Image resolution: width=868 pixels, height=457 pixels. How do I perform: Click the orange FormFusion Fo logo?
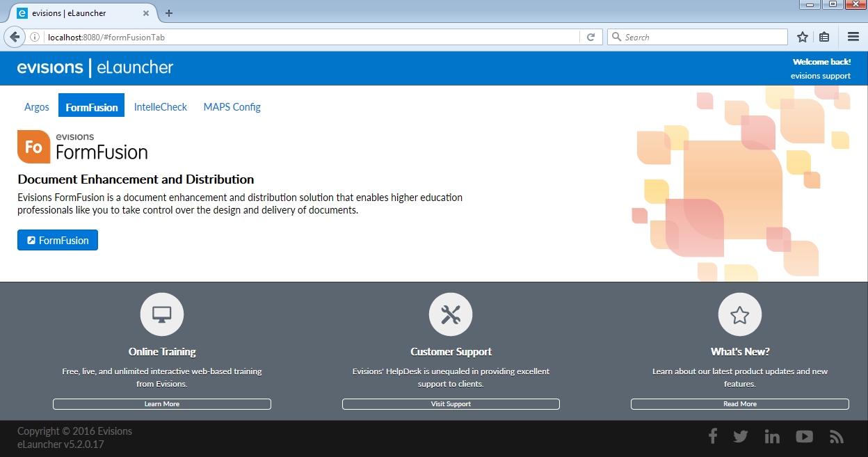[x=33, y=147]
